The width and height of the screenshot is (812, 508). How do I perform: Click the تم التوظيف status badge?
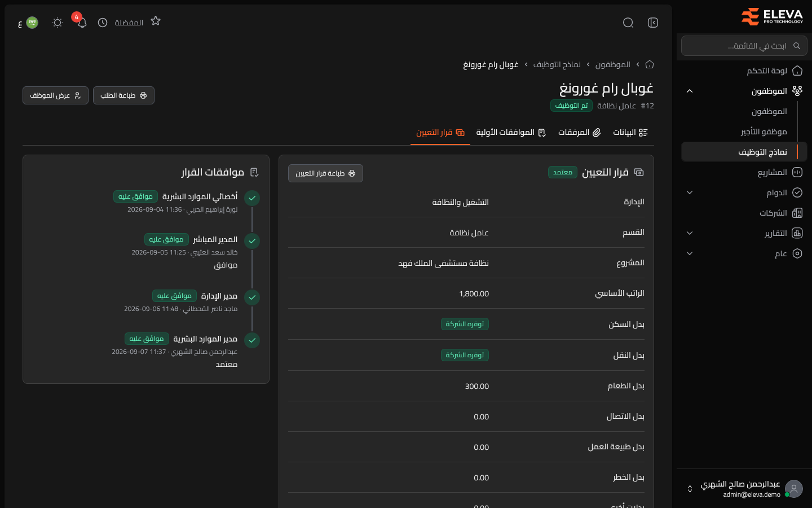571,106
